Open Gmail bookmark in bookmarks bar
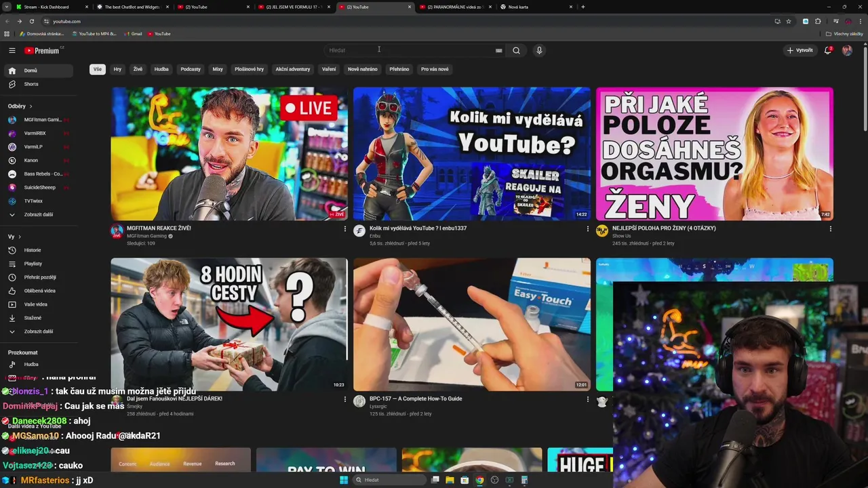 (133, 34)
